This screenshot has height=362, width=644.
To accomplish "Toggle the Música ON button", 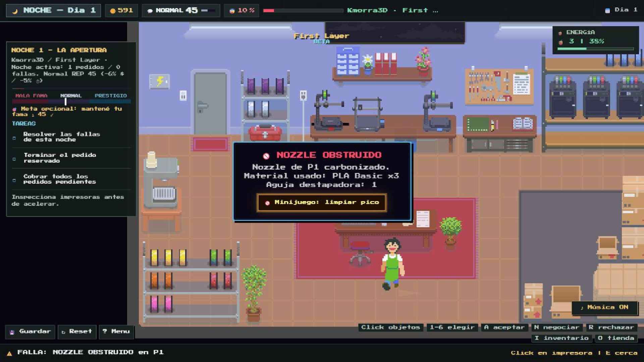I will click(x=604, y=307).
